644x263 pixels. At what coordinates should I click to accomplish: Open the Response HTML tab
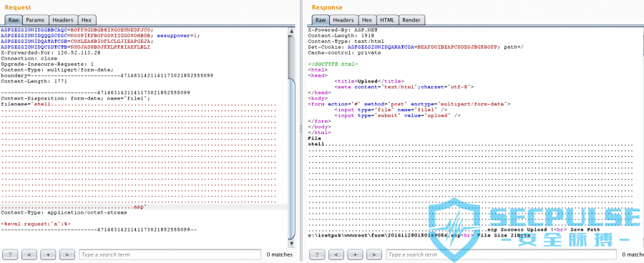387,20
